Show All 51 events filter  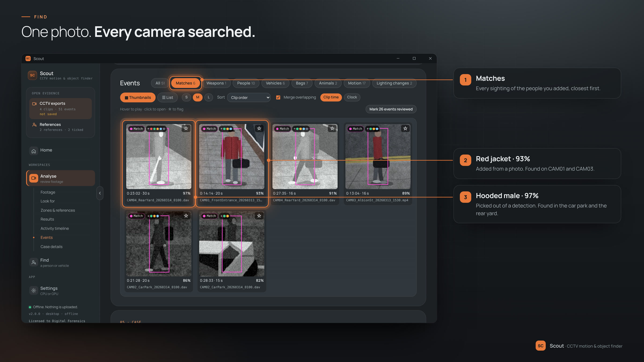tap(160, 83)
